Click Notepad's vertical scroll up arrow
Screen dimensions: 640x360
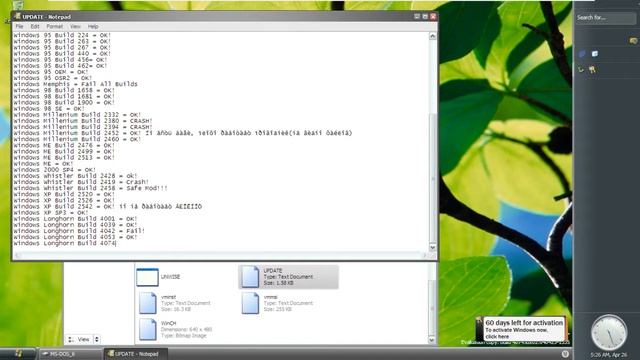(433, 36)
